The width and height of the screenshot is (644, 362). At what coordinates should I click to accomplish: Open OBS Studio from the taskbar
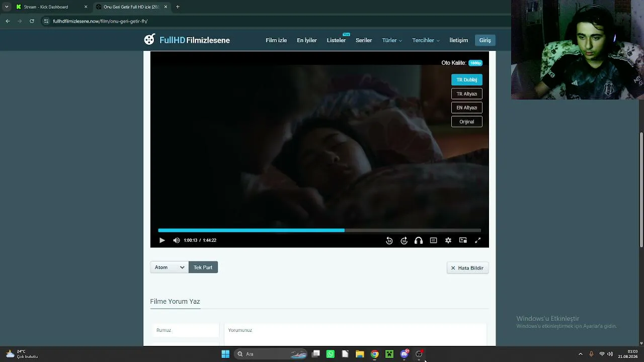(419, 354)
